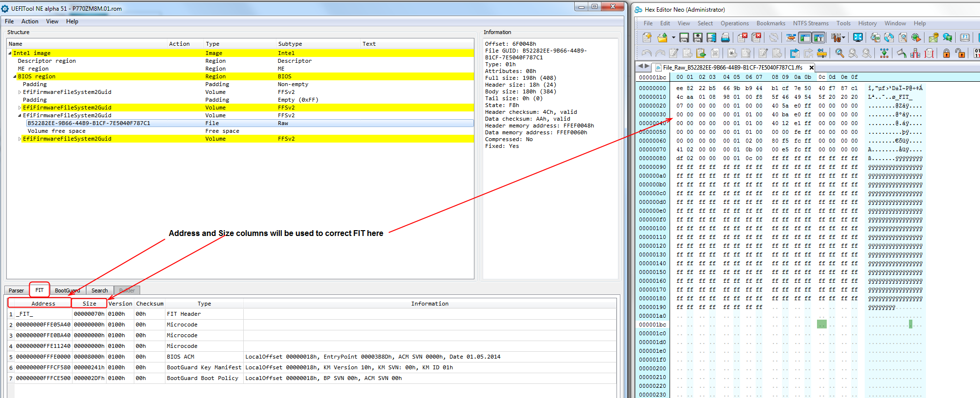Click the Find icon in top Hex Editor toolbar

coord(875,37)
